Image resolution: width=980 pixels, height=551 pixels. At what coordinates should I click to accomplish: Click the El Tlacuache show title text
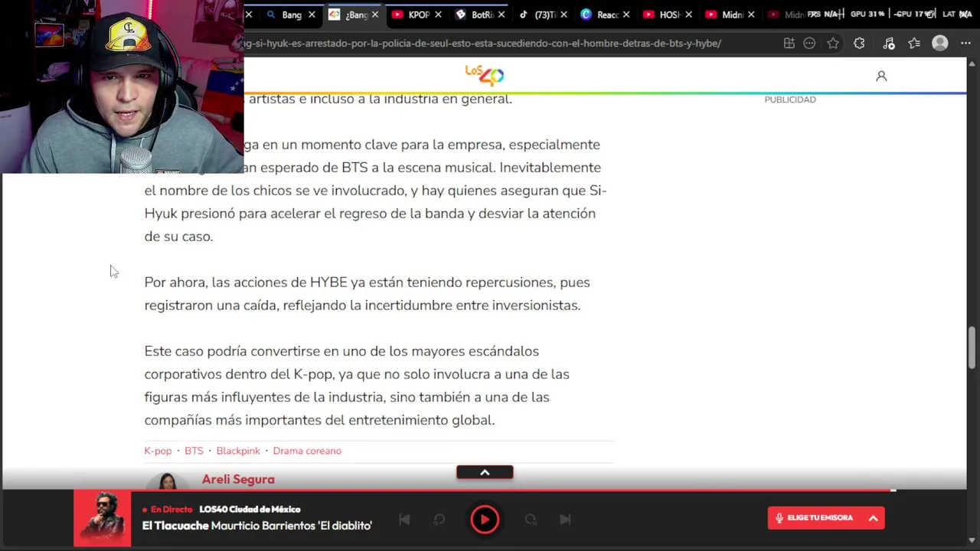[257, 526]
